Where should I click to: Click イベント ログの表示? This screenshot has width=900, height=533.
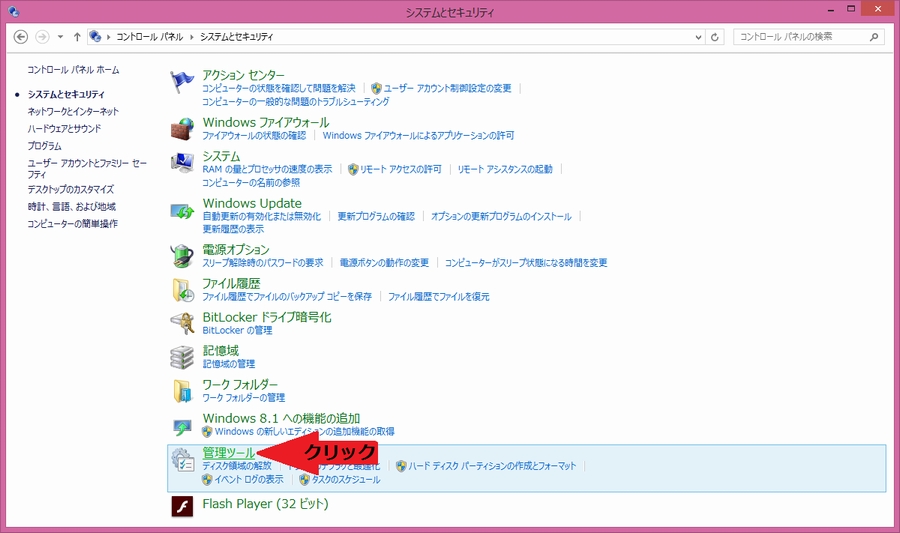249,479
